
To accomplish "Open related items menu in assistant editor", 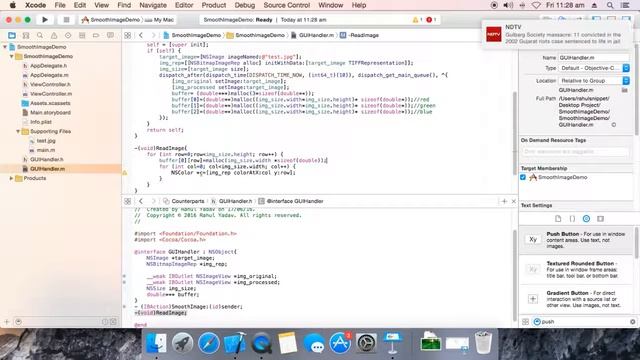I will [x=128, y=201].
